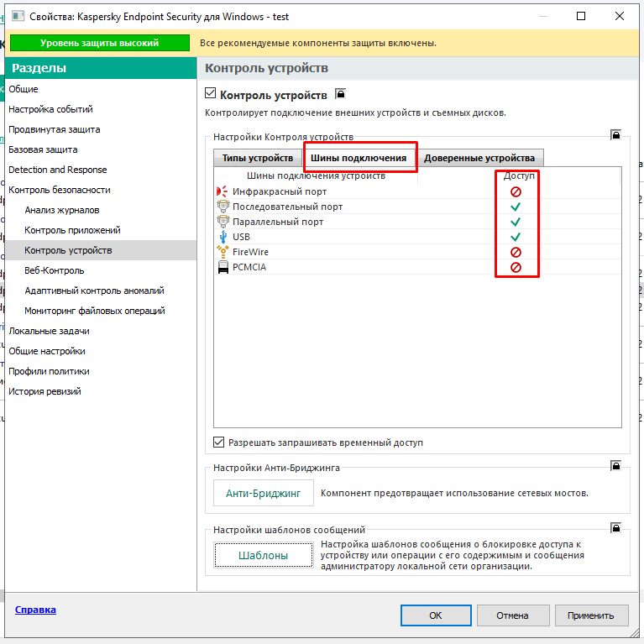Image resolution: width=644 pixels, height=644 pixels.
Task: Open the Профили политики section
Action: (101, 371)
